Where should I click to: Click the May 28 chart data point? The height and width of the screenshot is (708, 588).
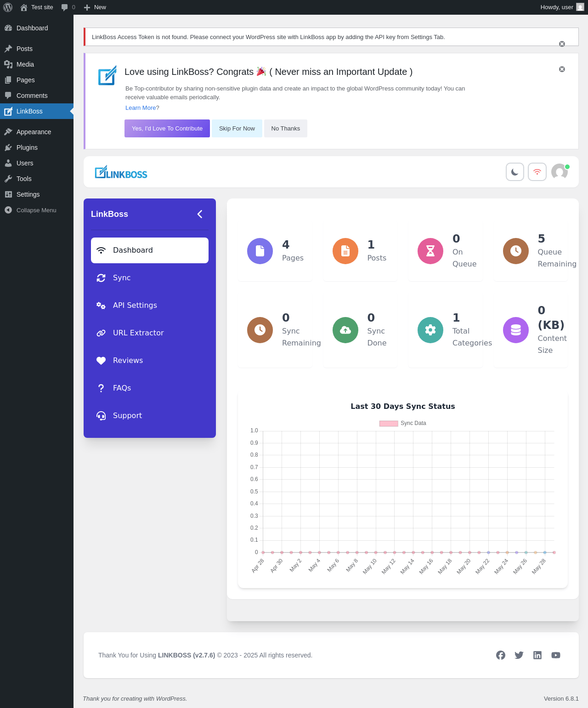pyautogui.click(x=545, y=553)
